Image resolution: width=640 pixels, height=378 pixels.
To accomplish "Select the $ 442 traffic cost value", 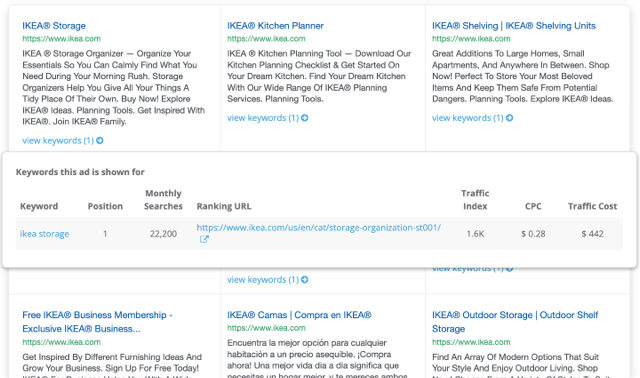I will 592,234.
